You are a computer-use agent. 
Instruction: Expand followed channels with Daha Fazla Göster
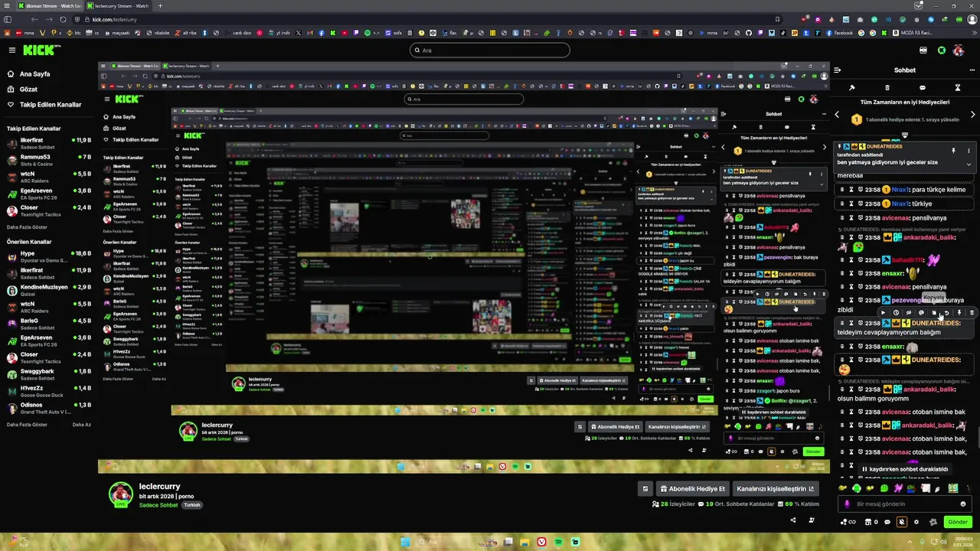[x=27, y=227]
